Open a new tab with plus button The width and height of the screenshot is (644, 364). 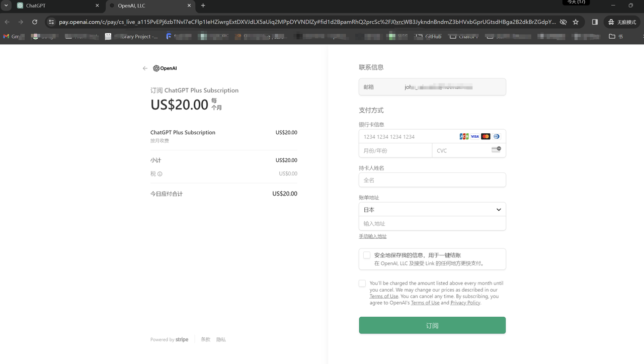click(203, 6)
